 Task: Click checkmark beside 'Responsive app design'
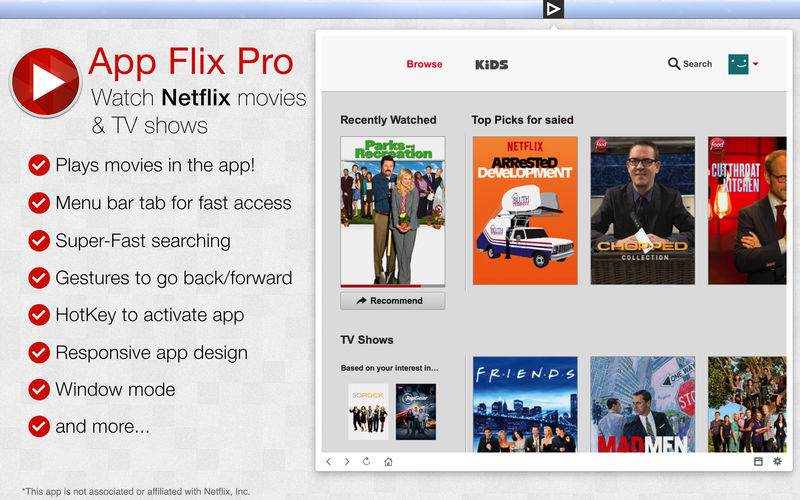point(39,353)
